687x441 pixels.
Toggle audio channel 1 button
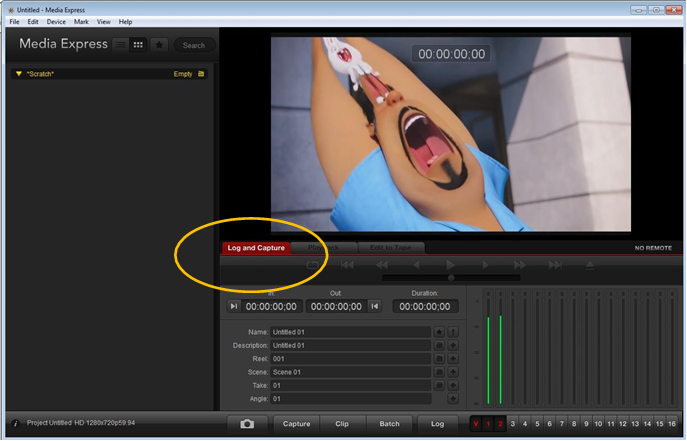pyautogui.click(x=488, y=424)
